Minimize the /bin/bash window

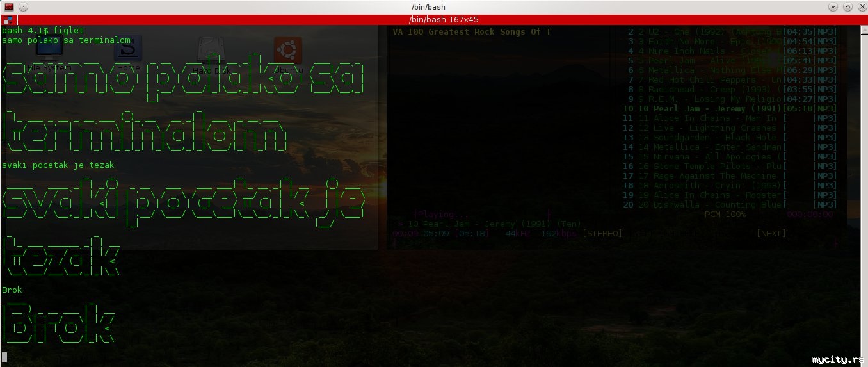[833, 6]
